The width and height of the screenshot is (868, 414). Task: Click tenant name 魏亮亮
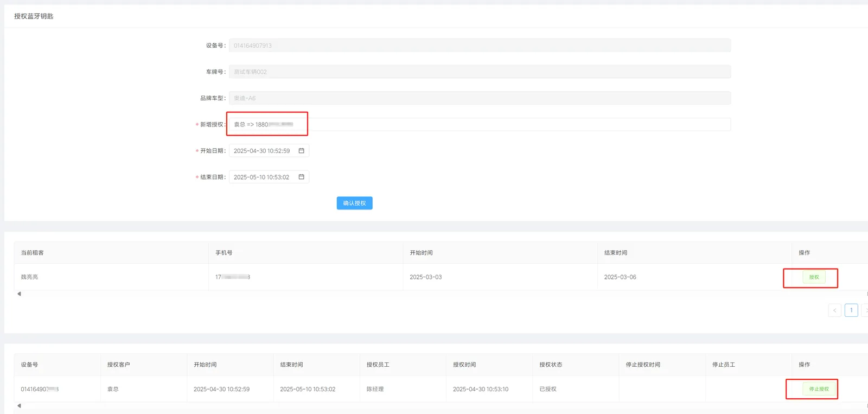30,277
